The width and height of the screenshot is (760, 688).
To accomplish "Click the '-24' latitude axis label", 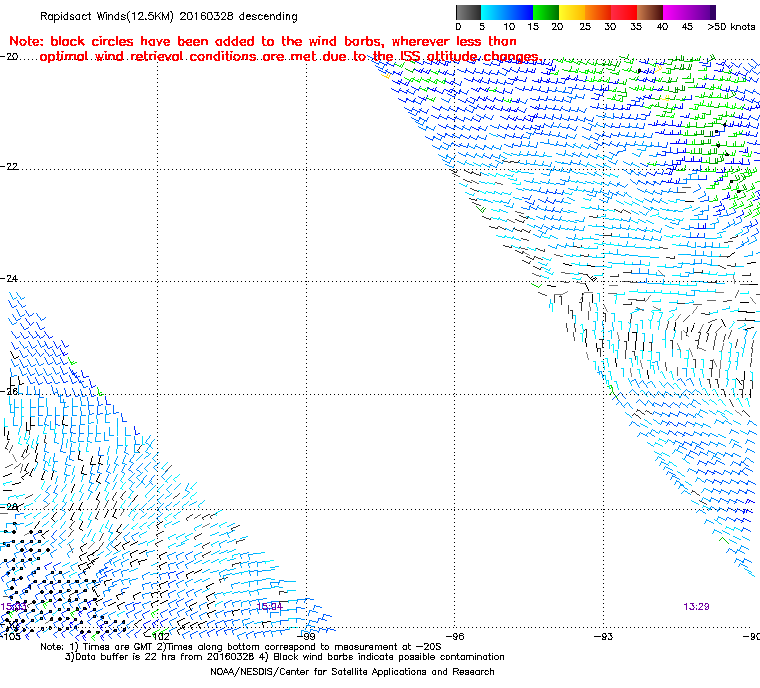I will (x=9, y=278).
